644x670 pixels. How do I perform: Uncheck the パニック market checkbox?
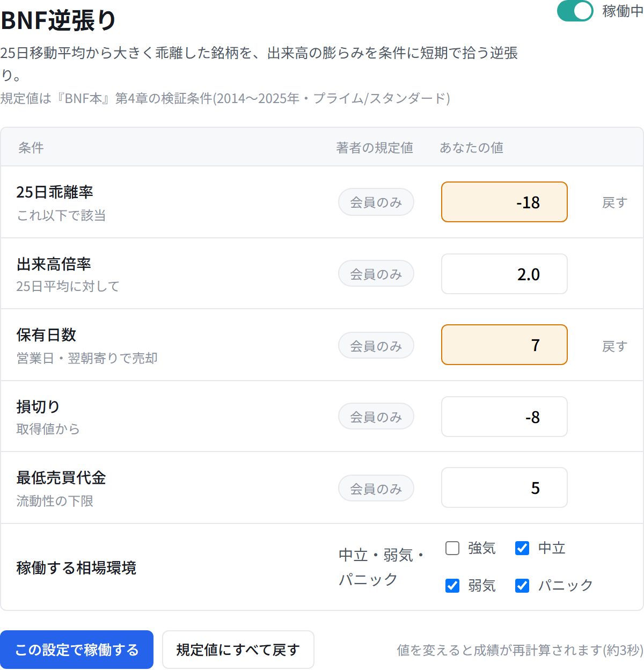tap(522, 586)
